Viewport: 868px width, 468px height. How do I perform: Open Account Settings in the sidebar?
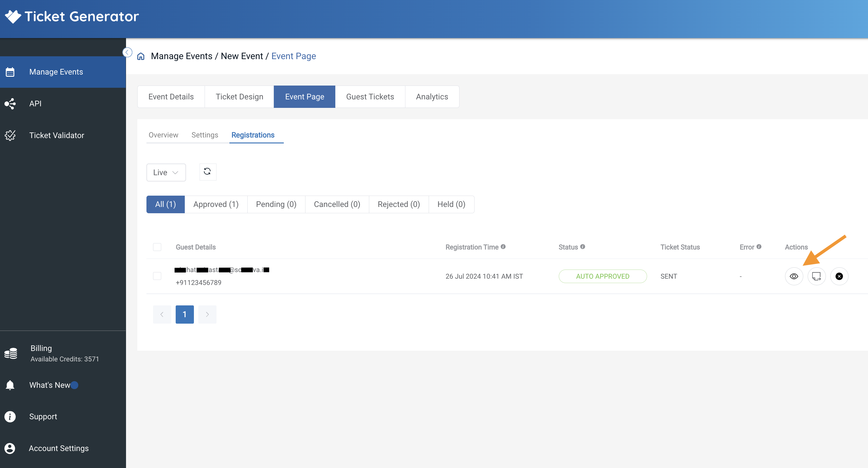point(63,448)
